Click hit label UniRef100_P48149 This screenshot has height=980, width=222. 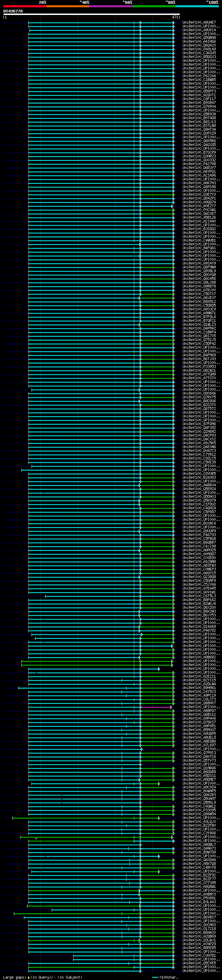[199, 49]
